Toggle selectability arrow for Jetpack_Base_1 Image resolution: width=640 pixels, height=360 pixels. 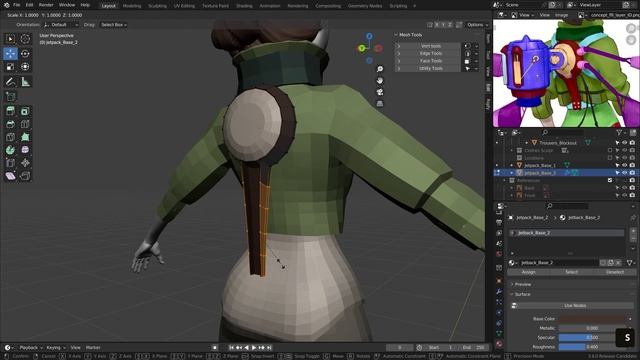617,165
